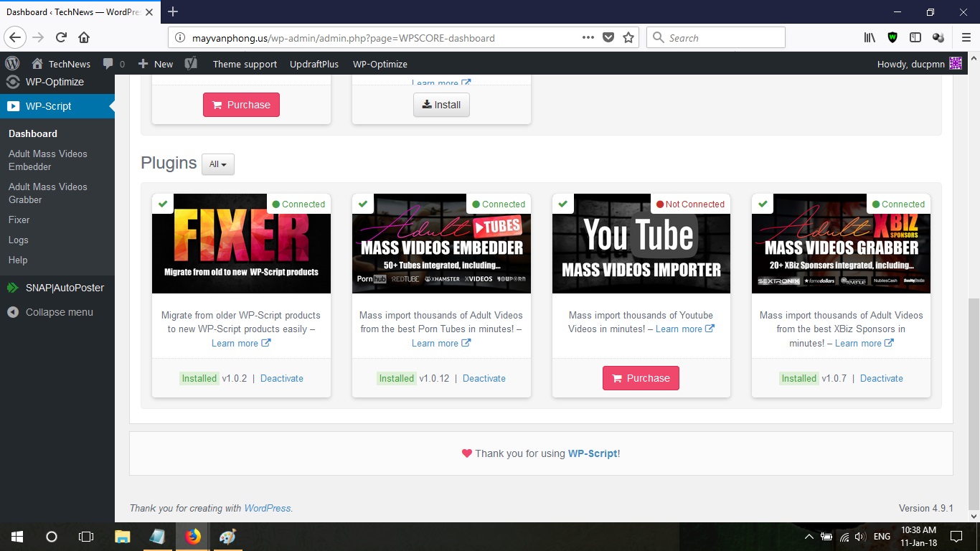Open the WordPress logo menu in admin bar
The height and width of the screenshot is (551, 980).
(13, 64)
